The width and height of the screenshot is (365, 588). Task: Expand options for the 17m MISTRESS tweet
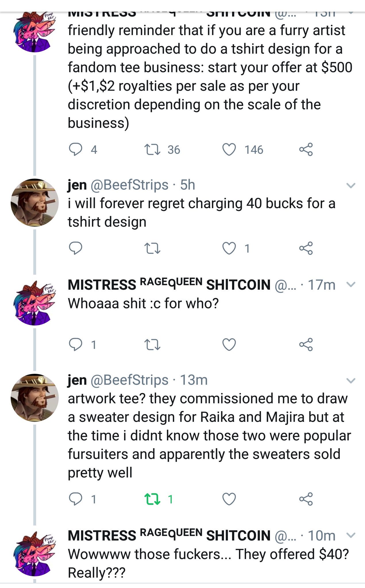click(351, 285)
